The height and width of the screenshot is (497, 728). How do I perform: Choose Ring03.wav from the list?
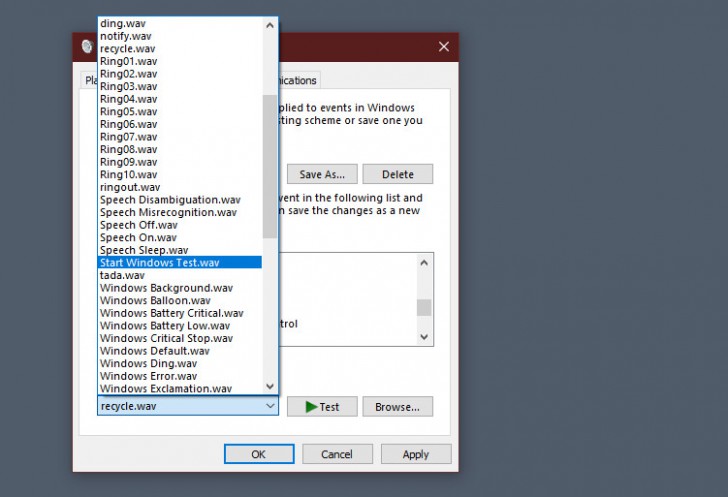(x=180, y=86)
